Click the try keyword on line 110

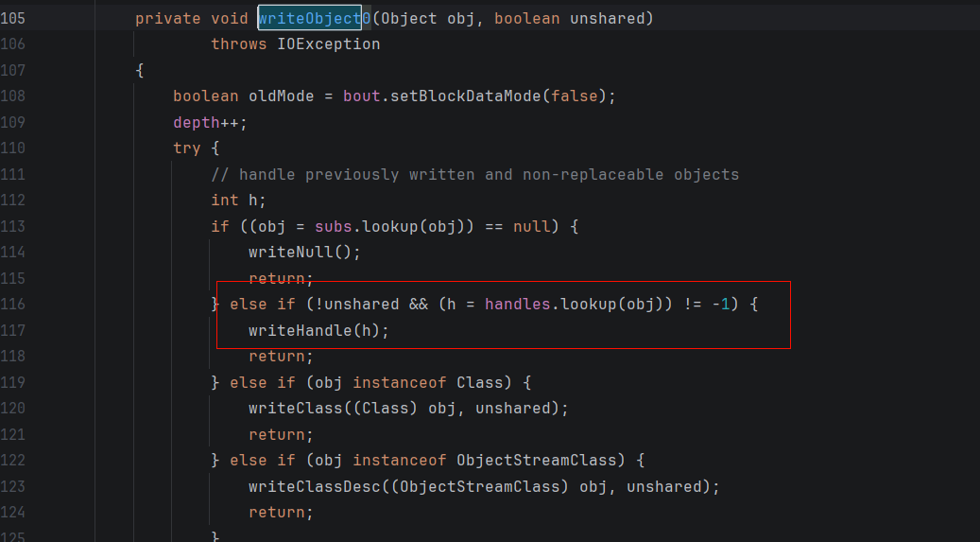click(x=186, y=149)
